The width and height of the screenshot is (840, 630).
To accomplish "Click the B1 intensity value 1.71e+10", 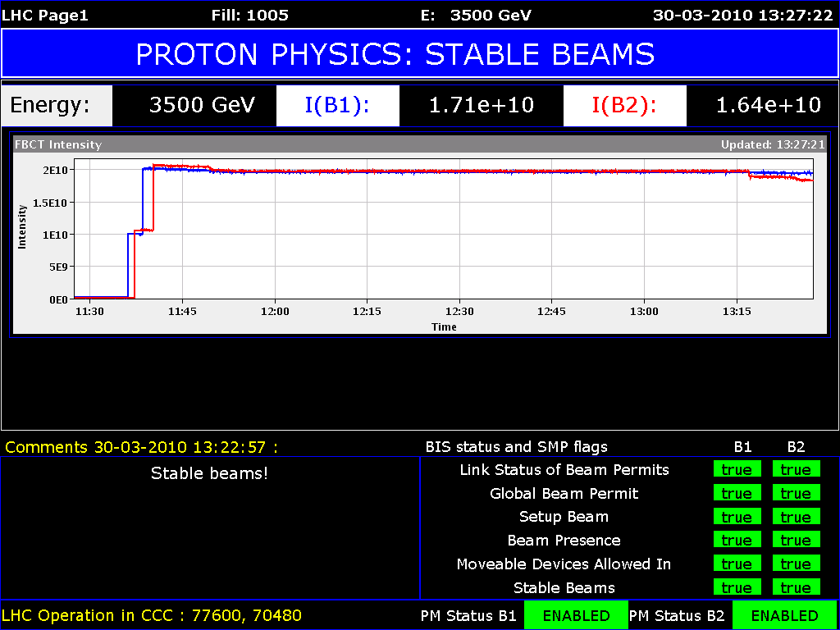I will pos(481,105).
